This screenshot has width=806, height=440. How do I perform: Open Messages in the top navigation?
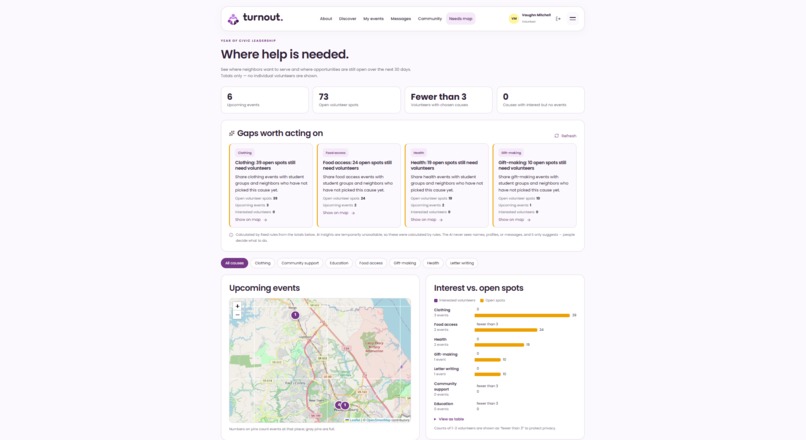pyautogui.click(x=400, y=19)
